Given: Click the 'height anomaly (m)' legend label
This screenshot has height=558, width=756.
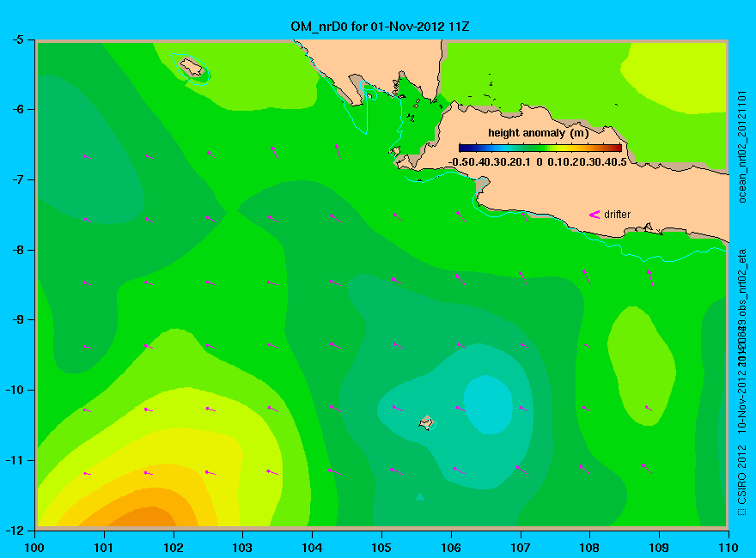Looking at the screenshot, I should (538, 133).
